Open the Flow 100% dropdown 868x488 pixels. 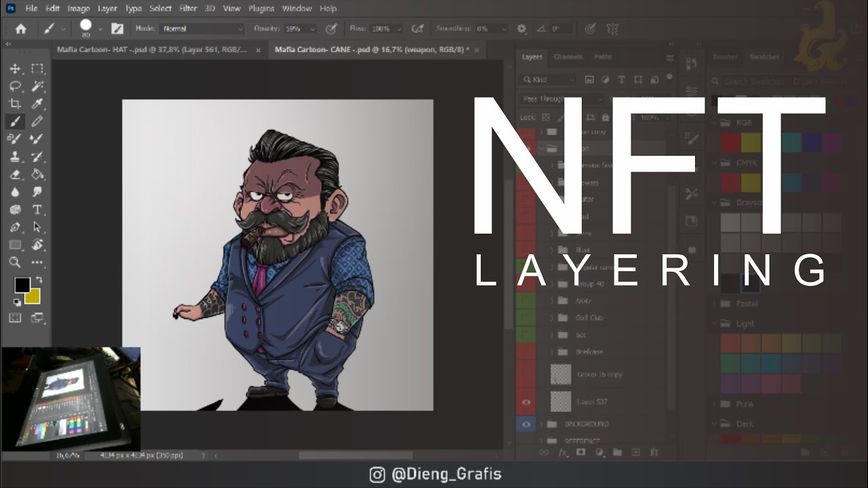[x=398, y=28]
